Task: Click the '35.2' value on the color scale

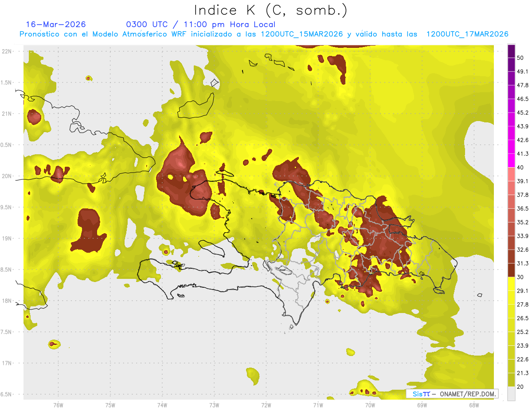Action: coord(523,222)
